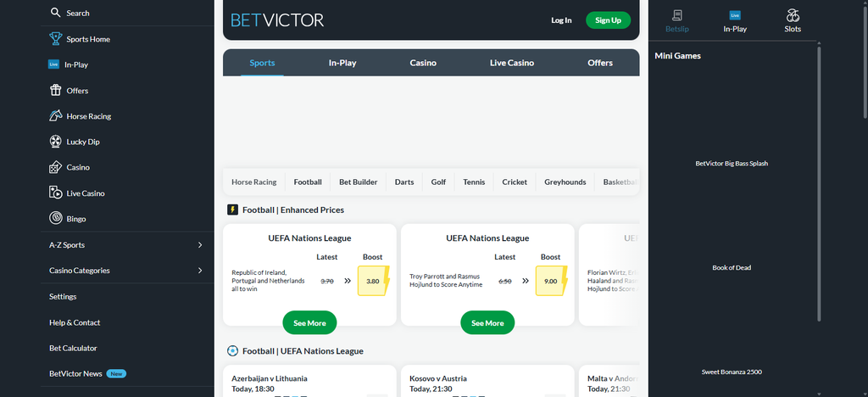Expand the A-Z Sports chevron

click(200, 245)
